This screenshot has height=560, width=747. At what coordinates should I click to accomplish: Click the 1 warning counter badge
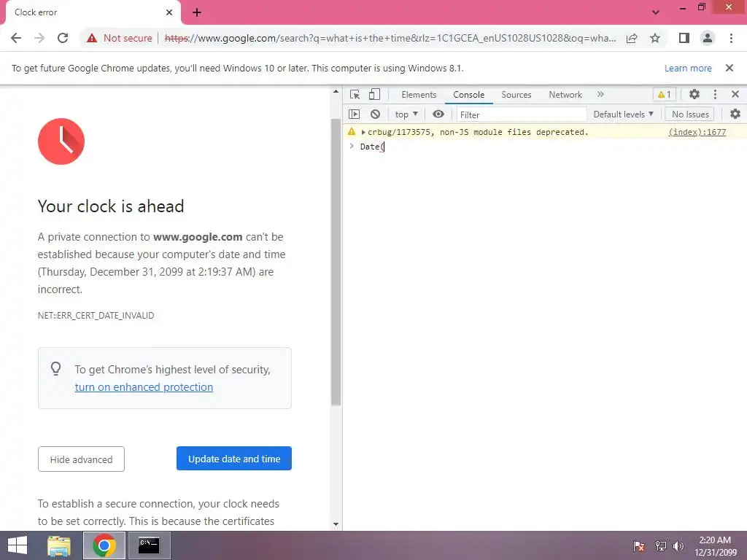pos(664,94)
